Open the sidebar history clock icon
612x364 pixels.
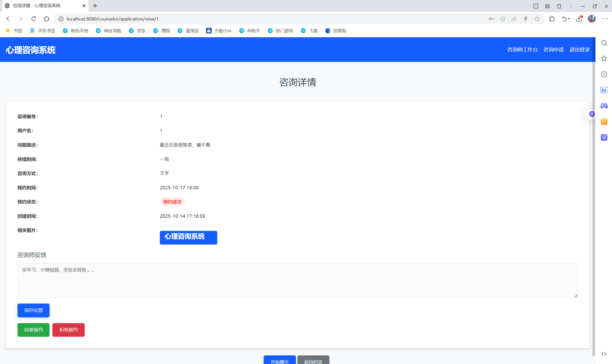(x=604, y=74)
